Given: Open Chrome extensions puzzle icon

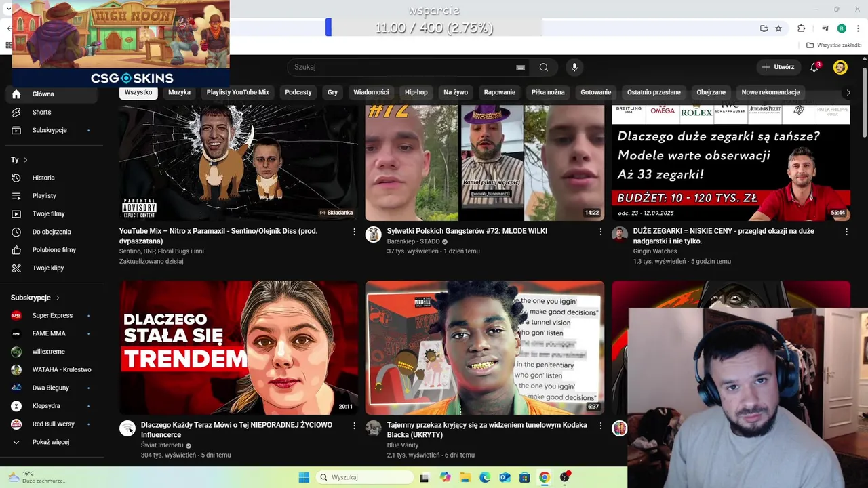Looking at the screenshot, I should (801, 28).
